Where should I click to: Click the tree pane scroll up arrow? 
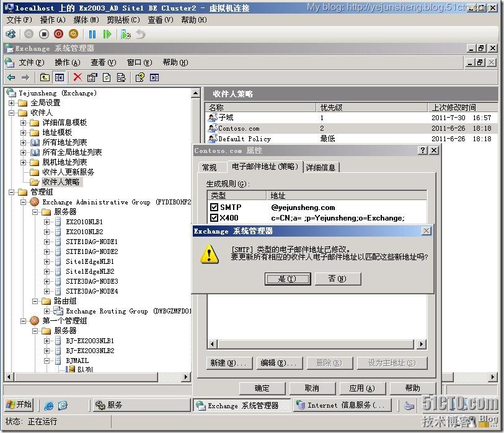(195, 93)
